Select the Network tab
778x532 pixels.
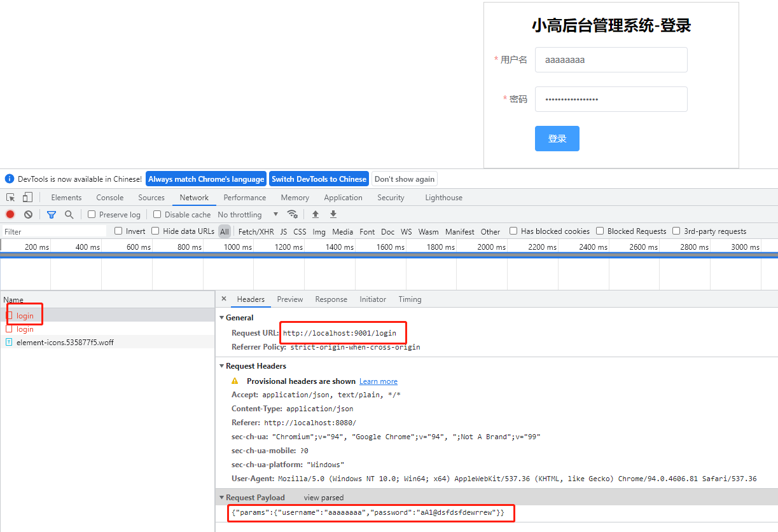[194, 198]
